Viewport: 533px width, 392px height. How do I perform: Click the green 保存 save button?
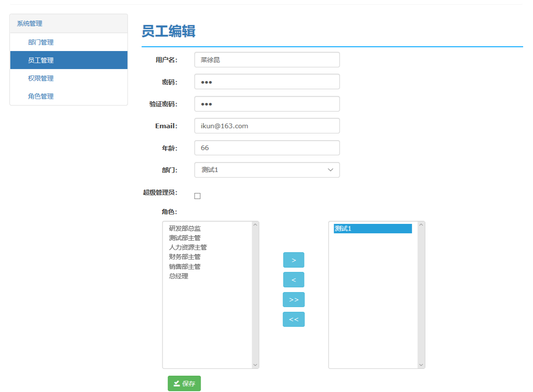point(184,383)
